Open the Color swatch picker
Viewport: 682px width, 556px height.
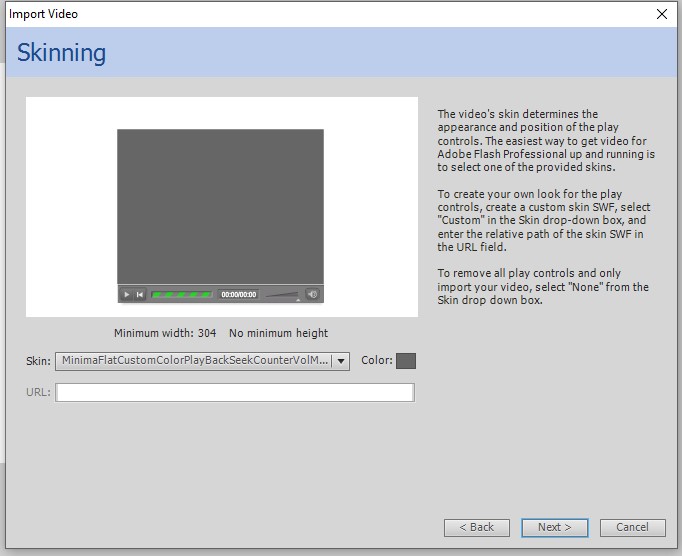pos(406,361)
